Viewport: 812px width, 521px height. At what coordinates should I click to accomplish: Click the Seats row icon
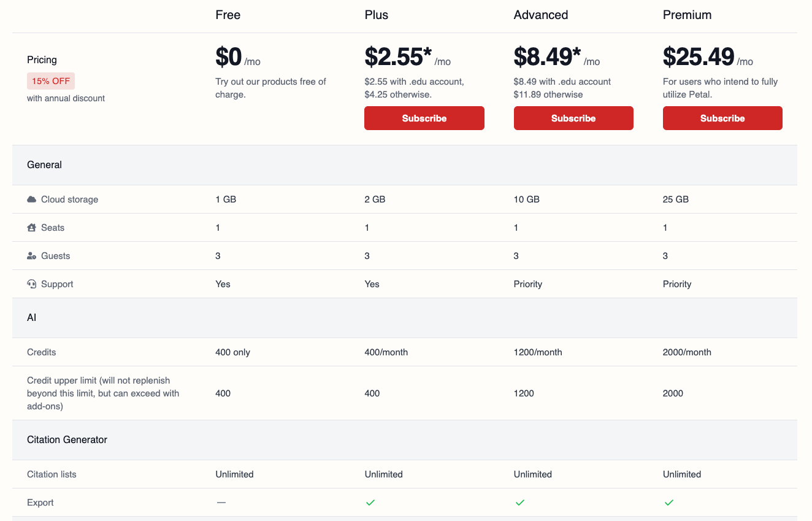32,228
